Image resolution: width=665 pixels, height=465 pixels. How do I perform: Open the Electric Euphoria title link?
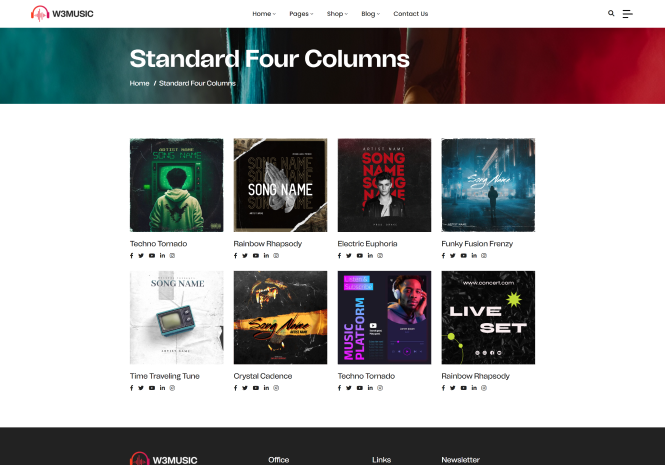367,244
